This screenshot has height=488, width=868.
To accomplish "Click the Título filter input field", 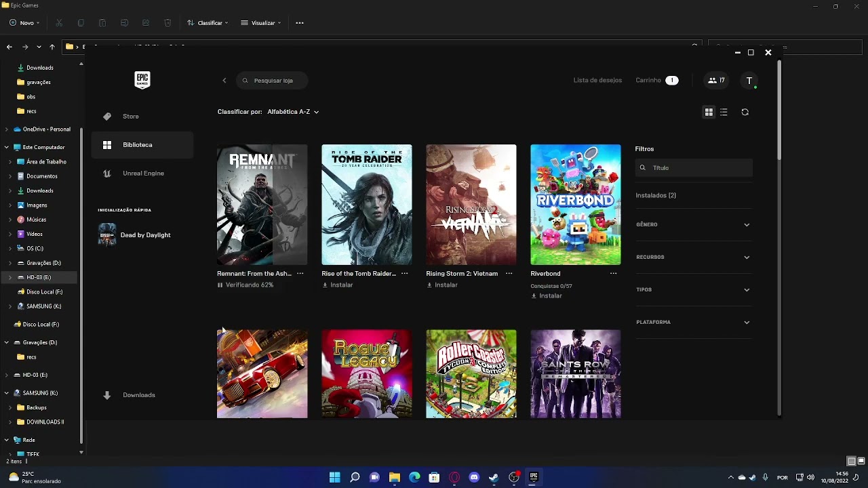I will [694, 168].
